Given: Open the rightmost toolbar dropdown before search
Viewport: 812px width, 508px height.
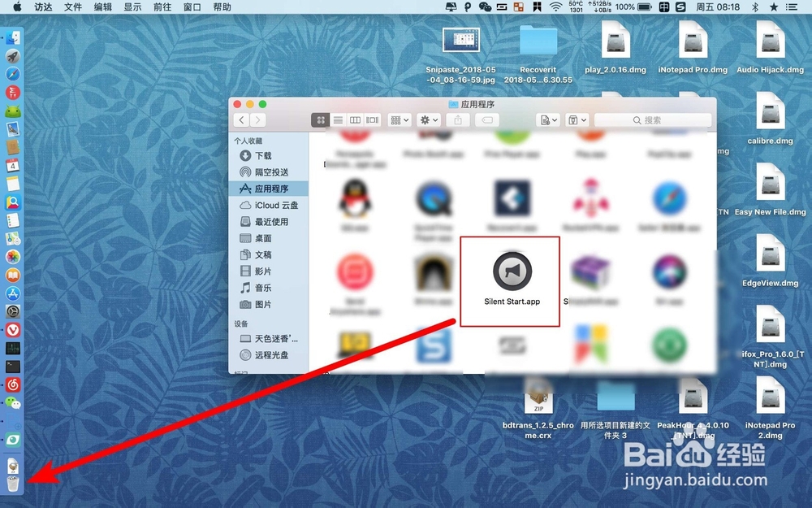Looking at the screenshot, I should pos(577,120).
